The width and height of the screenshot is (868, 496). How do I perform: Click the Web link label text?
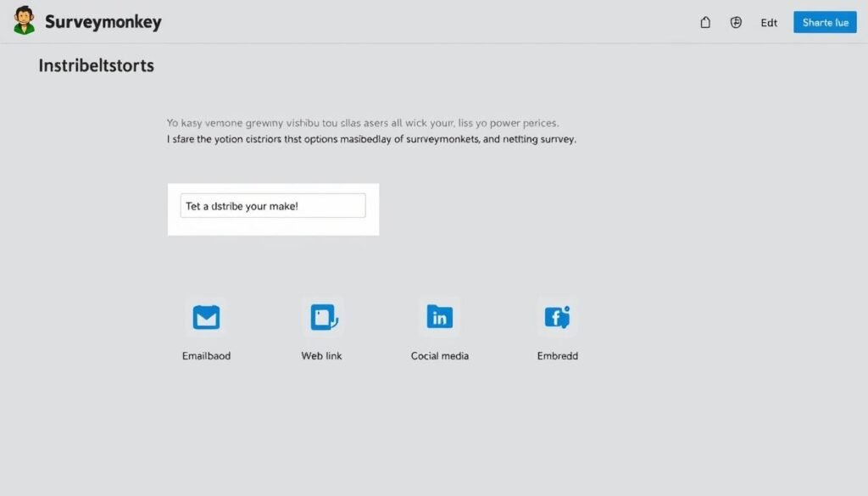pyautogui.click(x=322, y=356)
